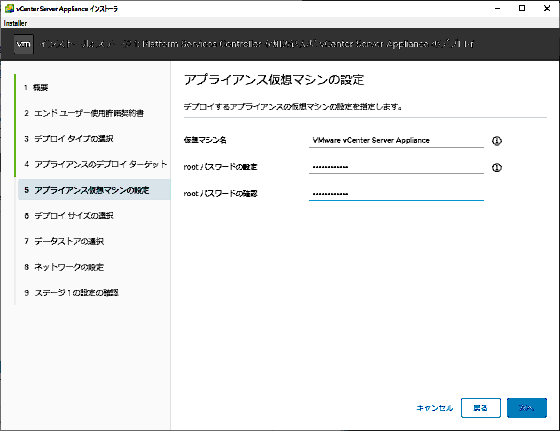Screen dimensions: 560x431
Task: Click the vCenter installer title bar icon
Action: pos(9,9)
